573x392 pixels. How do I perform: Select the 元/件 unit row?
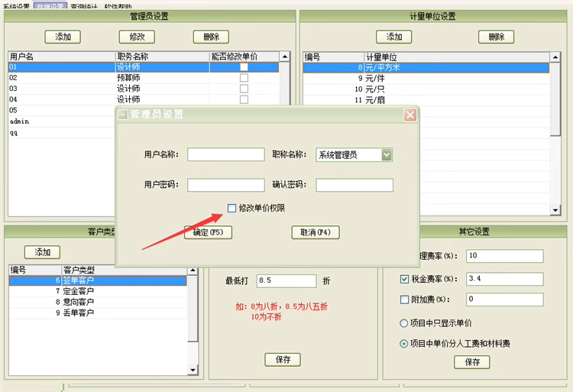click(x=426, y=79)
